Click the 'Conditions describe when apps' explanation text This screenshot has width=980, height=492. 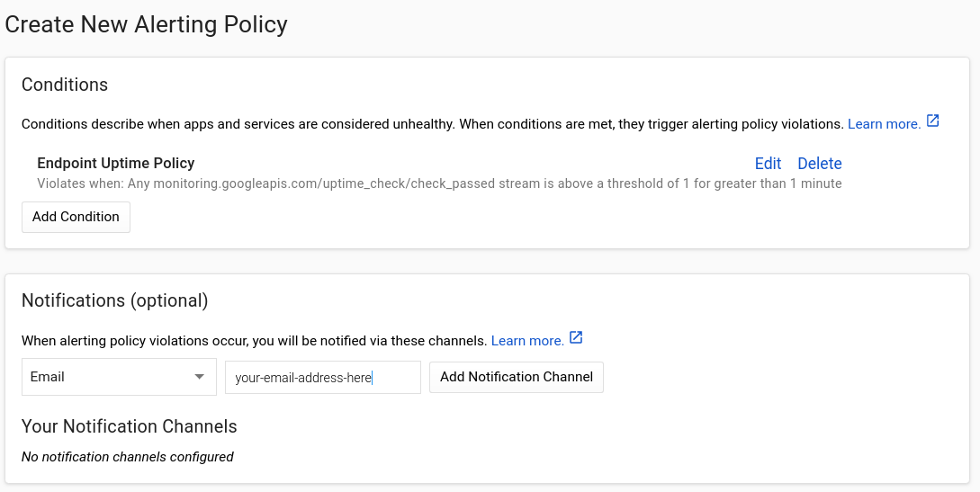[x=432, y=124]
